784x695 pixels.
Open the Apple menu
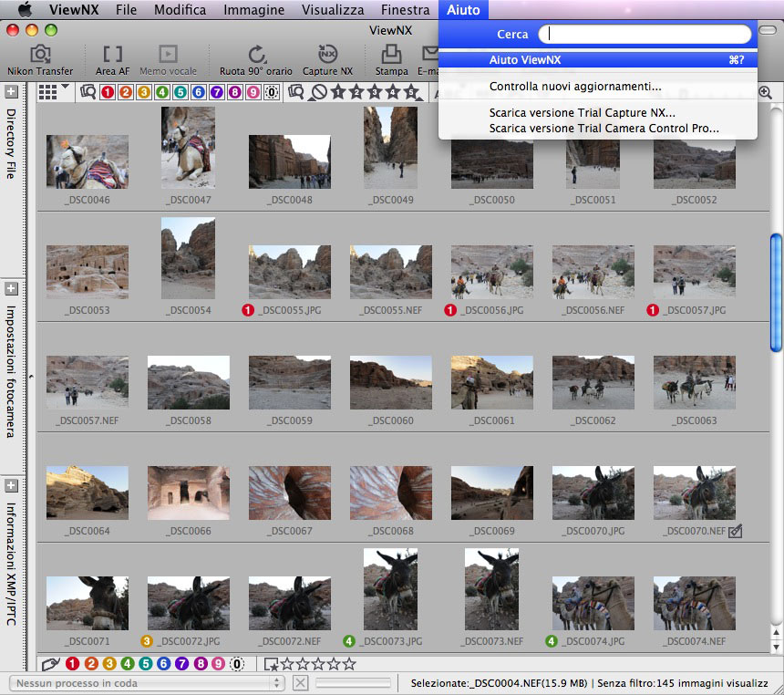click(x=25, y=9)
